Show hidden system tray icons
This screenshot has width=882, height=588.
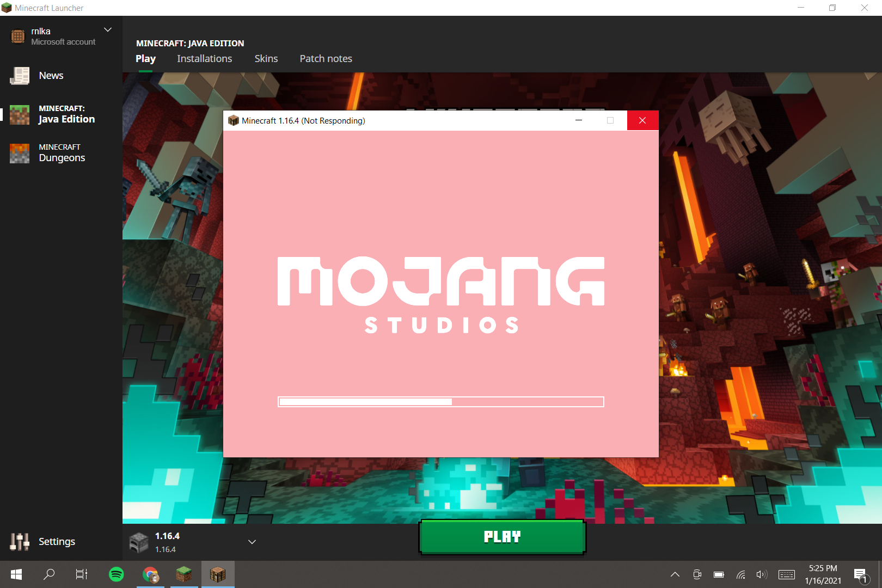pyautogui.click(x=675, y=574)
